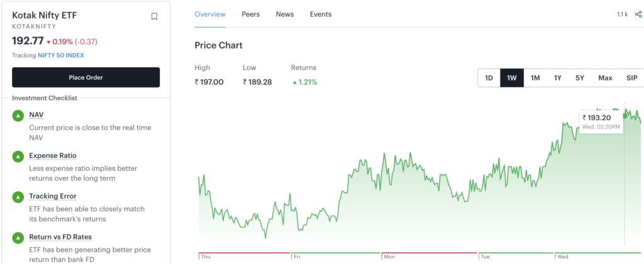Click the Tracking Error green arrow icon
This screenshot has width=644, height=264.
[18, 197]
